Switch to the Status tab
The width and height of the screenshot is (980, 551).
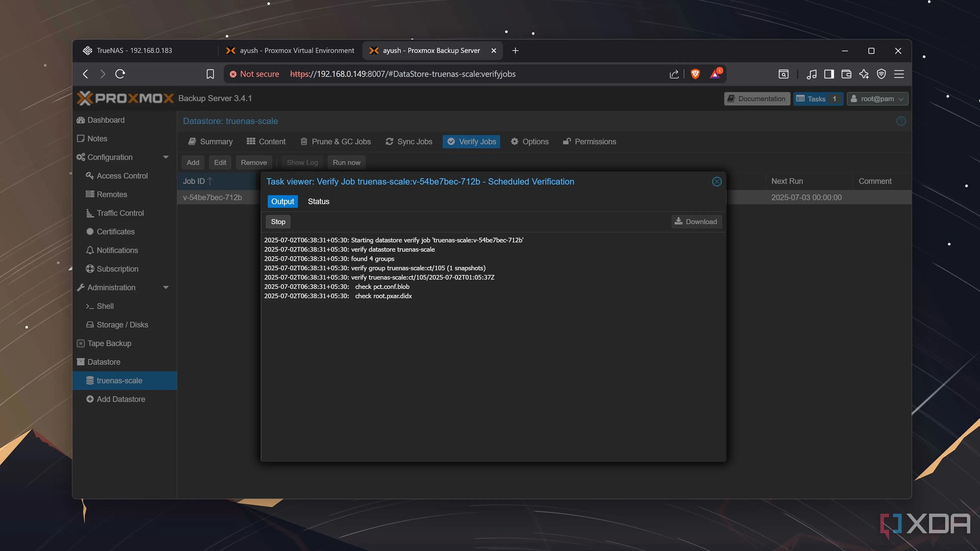pos(318,202)
